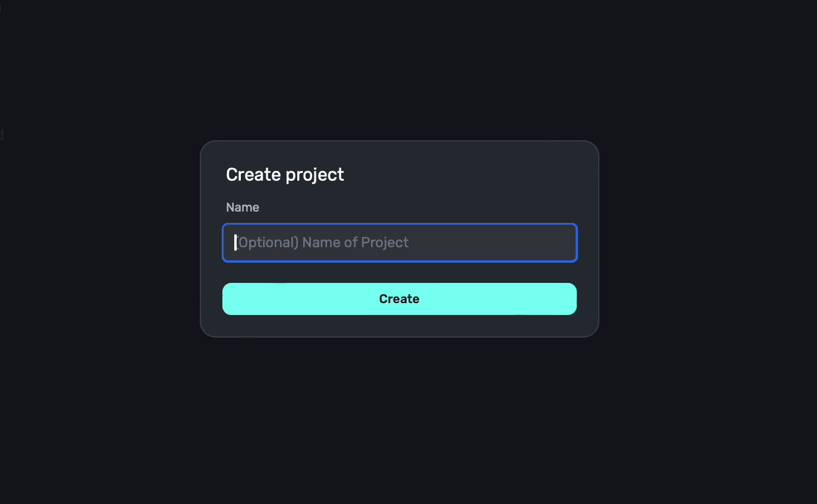Select the optional project name textbox

coord(399,242)
